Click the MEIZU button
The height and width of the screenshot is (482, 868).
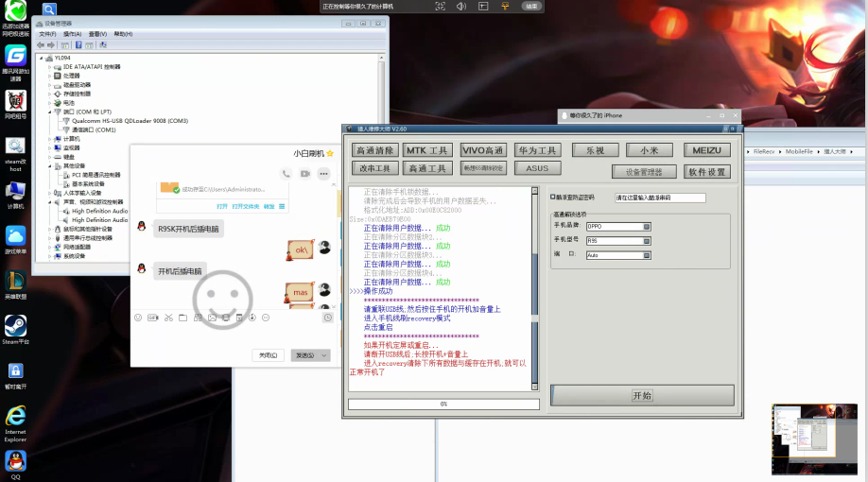(707, 150)
